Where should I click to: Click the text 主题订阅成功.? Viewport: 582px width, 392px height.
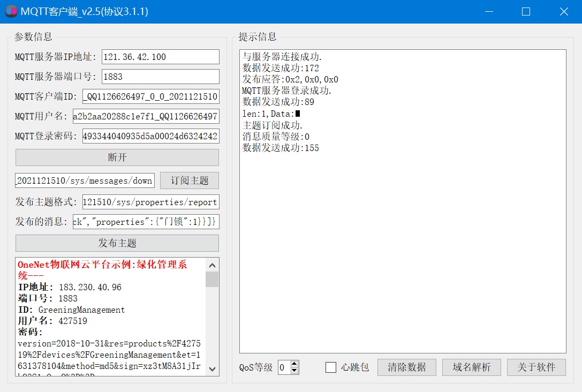point(273,125)
